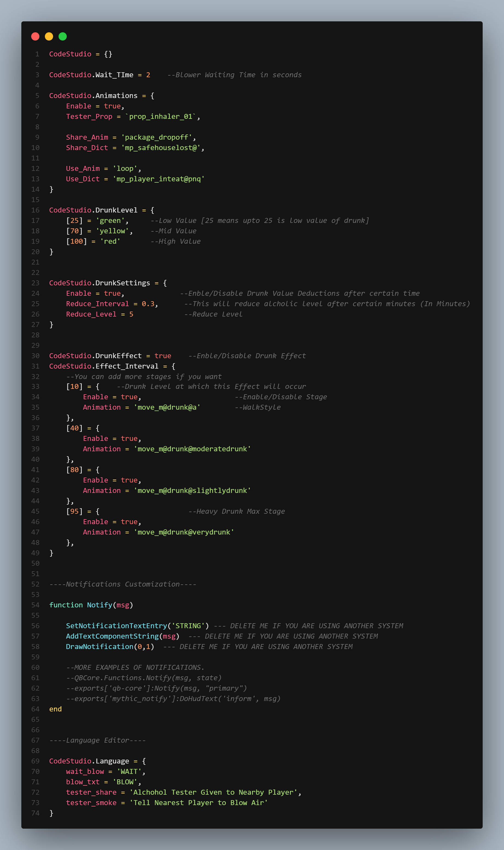Click the red close traffic-light button
This screenshot has width=504, height=850.
[x=35, y=36]
